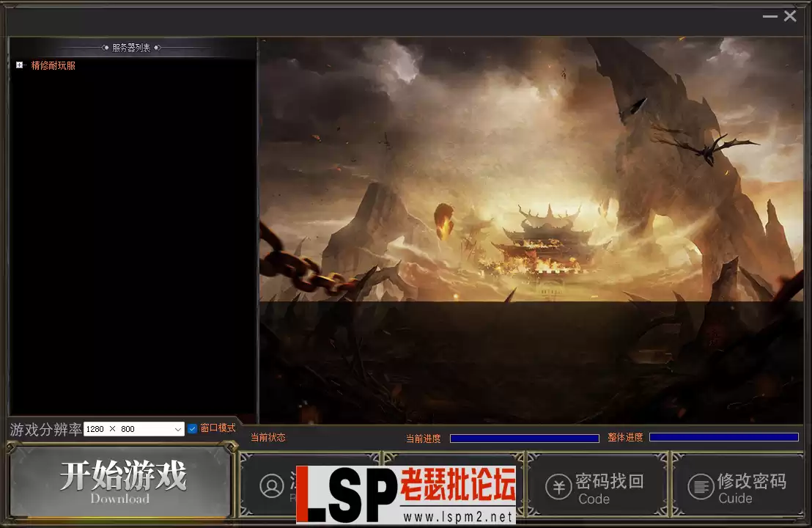Click the 密码找回 password recovery button
The image size is (812, 528).
tap(597, 486)
